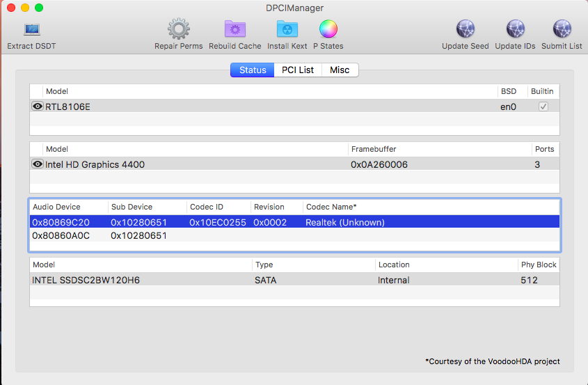This screenshot has height=385, width=588.
Task: Switch to the Misc tab
Action: 340,70
